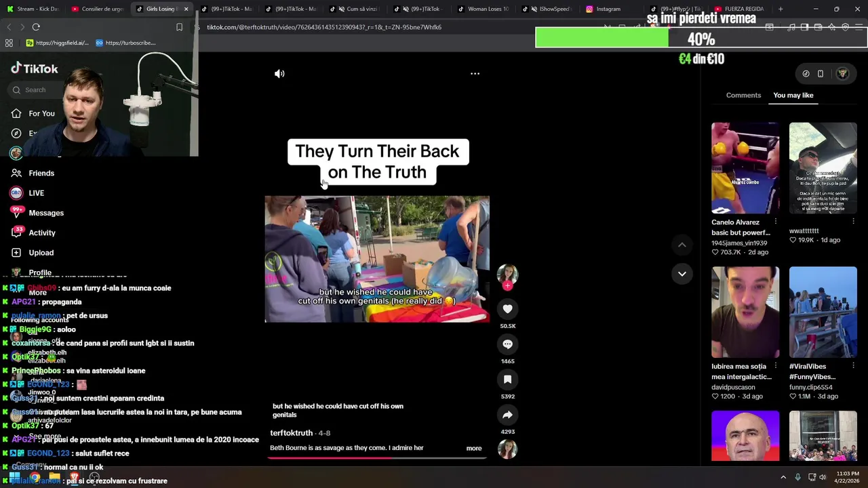Like the video with the heart icon
Screen dimensions: 868x488
click(507, 309)
